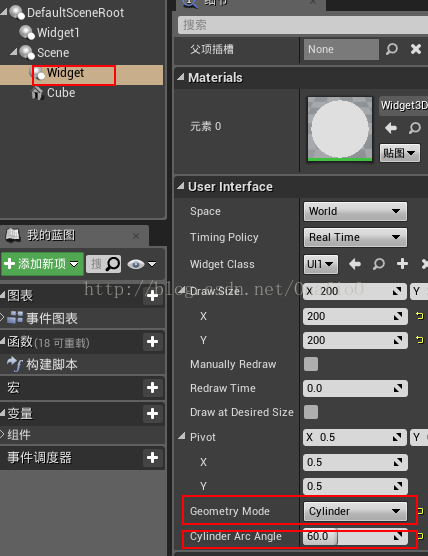Collapse the 变量 section
The width and height of the screenshot is (428, 556).
tap(3, 412)
